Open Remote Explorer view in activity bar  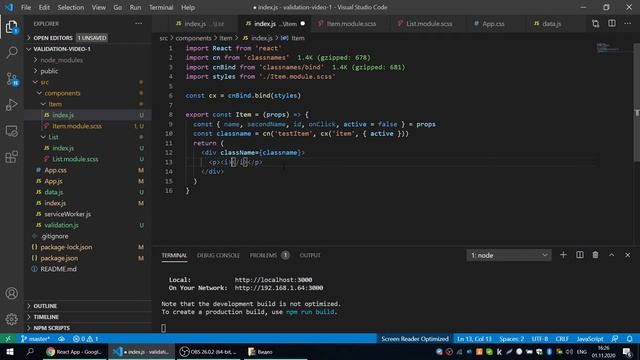[x=11, y=131]
